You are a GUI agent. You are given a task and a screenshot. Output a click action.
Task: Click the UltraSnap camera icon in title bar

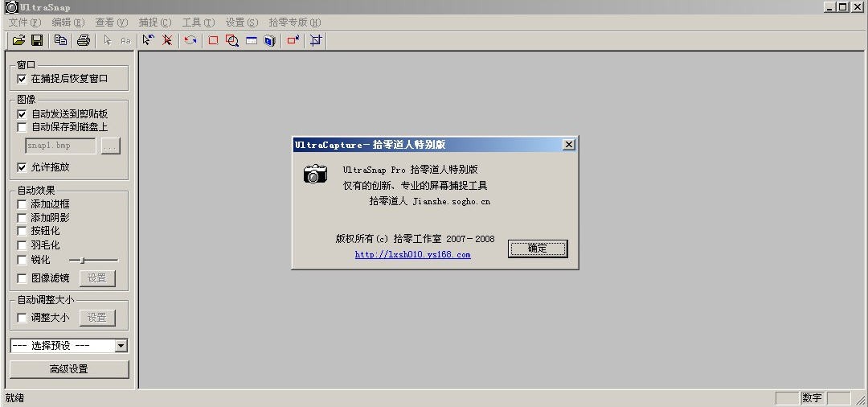pyautogui.click(x=11, y=7)
